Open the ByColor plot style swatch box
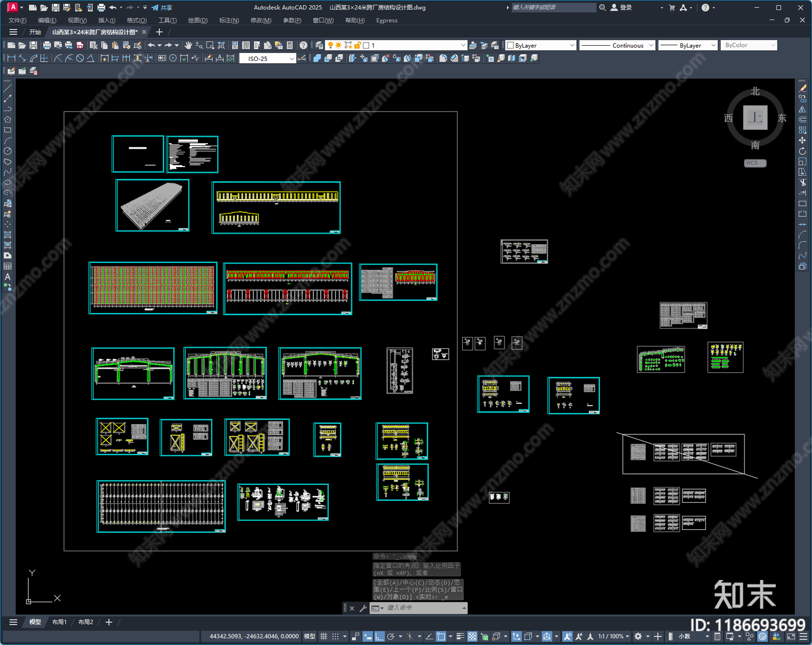The height and width of the screenshot is (645, 812). pos(749,45)
